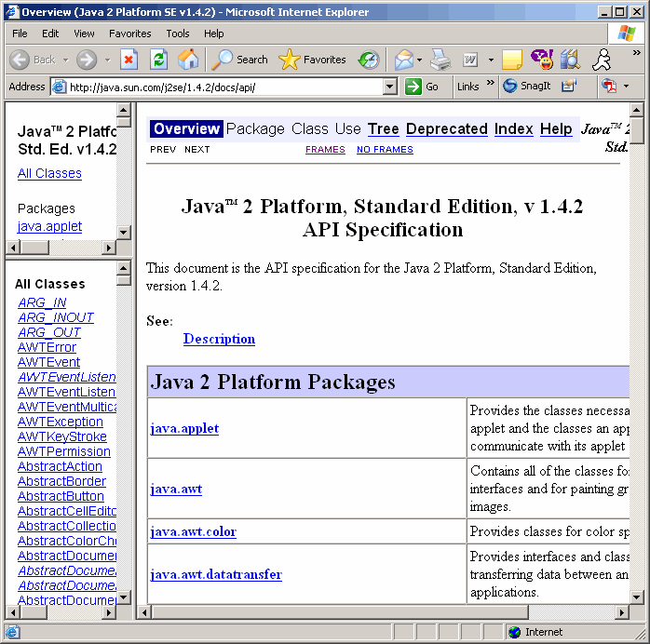Click the Windows flag logo
Screen dimensions: 650x644
tap(626, 34)
